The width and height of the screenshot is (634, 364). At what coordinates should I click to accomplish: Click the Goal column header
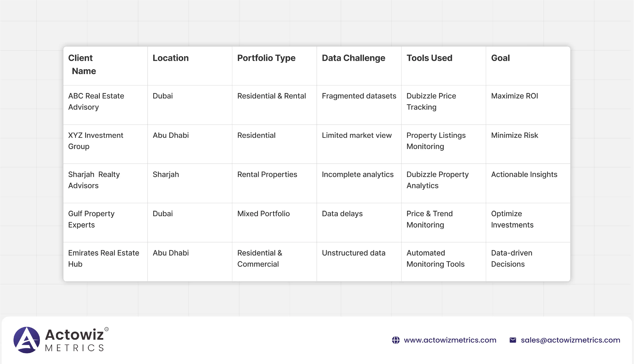pos(500,58)
